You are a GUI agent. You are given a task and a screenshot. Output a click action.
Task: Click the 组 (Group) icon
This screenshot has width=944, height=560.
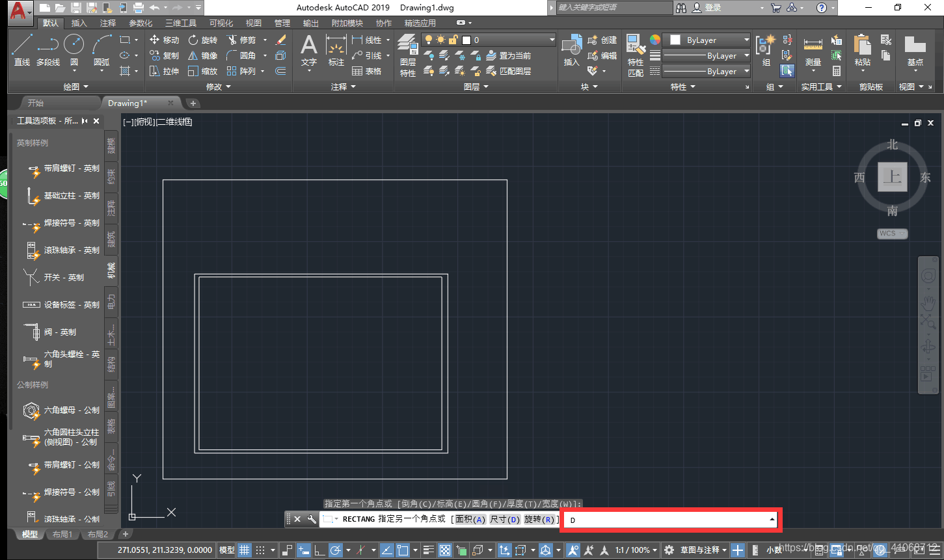coord(766,51)
